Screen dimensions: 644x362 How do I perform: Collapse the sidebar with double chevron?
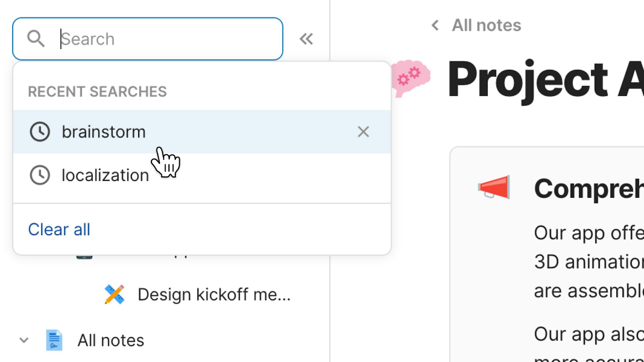click(306, 39)
